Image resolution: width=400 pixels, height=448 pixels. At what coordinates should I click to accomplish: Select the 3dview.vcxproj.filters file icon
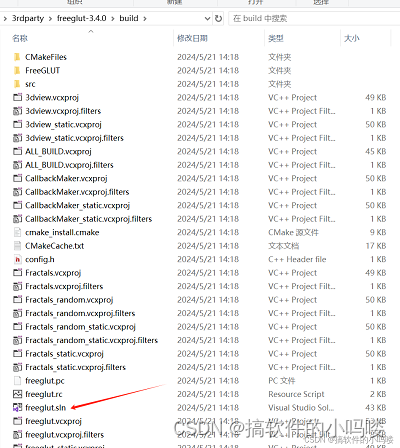tap(17, 111)
